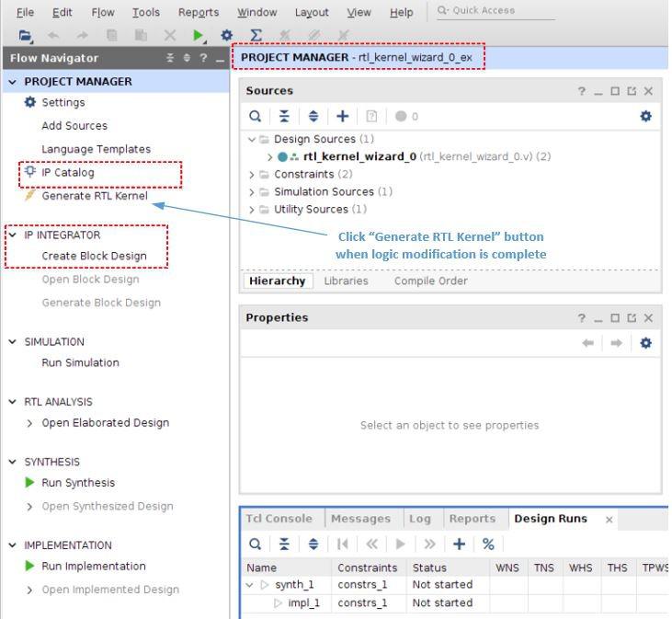
Task: Close the Design Runs tab
Action: (x=609, y=520)
